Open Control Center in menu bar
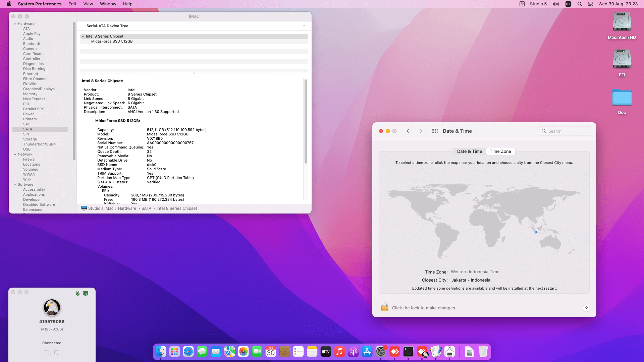The image size is (644, 362). [590, 4]
